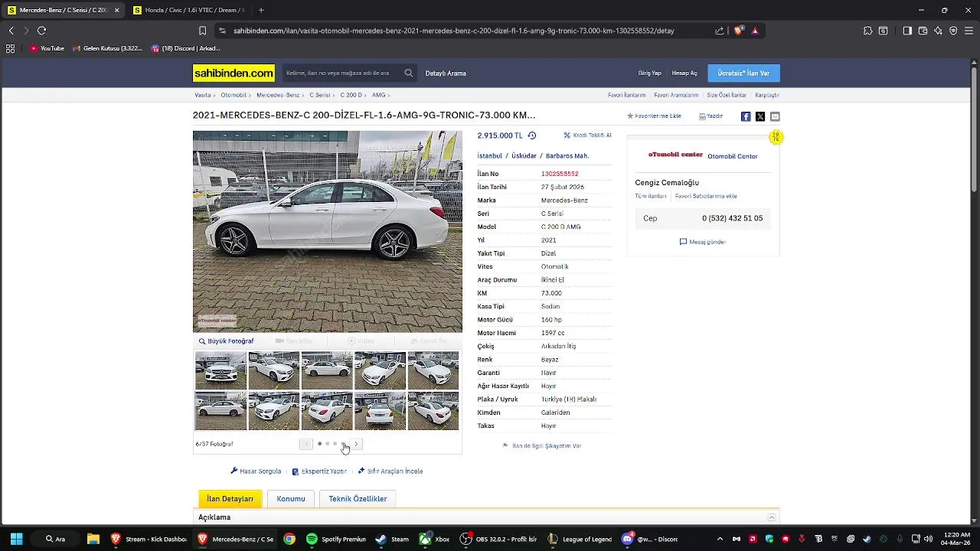Click Tüm ilanları of the seller
The width and height of the screenshot is (980, 551).
pyautogui.click(x=650, y=196)
